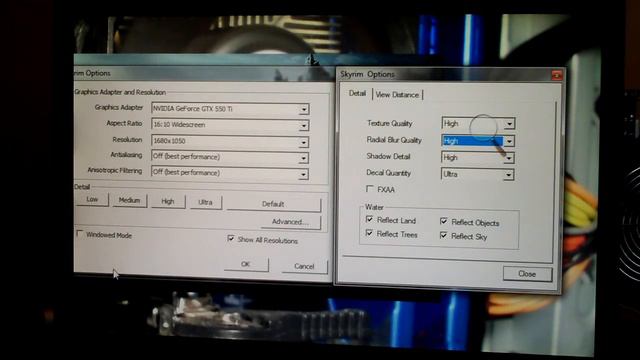Toggle Reflect Land checkbox
This screenshot has height=360, width=640.
[369, 220]
